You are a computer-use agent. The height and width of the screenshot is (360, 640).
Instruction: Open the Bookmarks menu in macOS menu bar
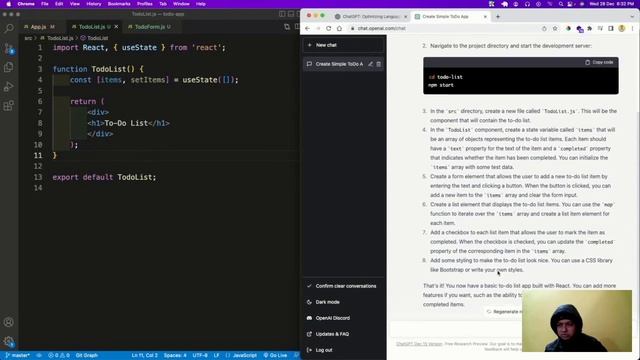coord(119,4)
